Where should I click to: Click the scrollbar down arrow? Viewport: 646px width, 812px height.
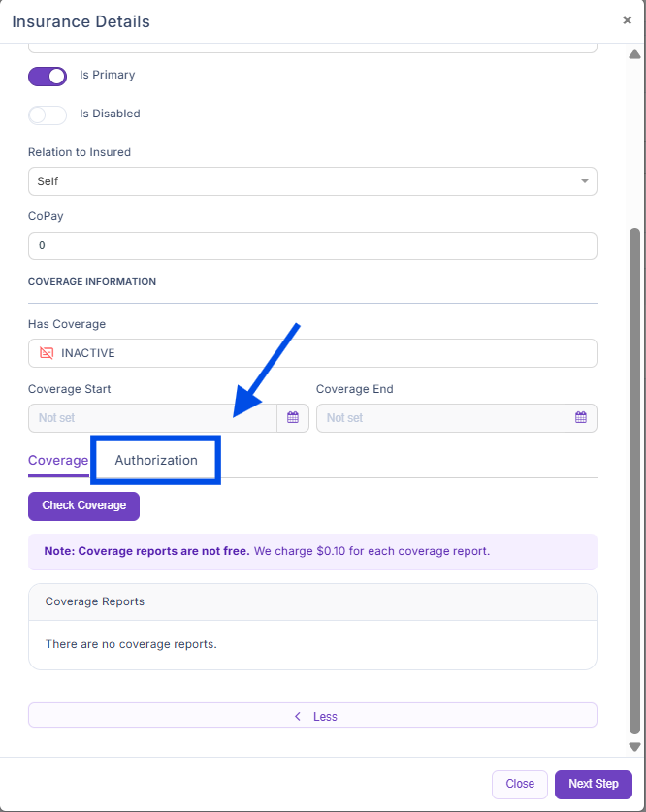(x=634, y=746)
